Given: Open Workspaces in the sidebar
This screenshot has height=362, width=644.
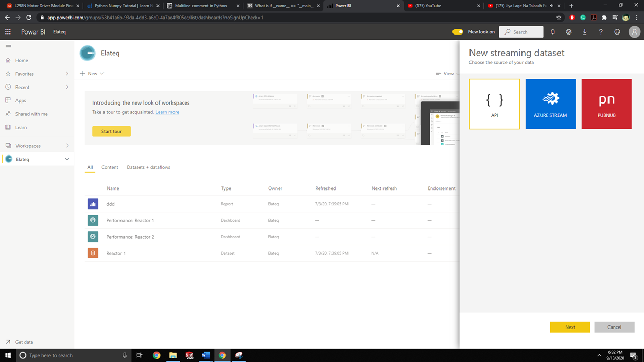Looking at the screenshot, I should [x=28, y=146].
